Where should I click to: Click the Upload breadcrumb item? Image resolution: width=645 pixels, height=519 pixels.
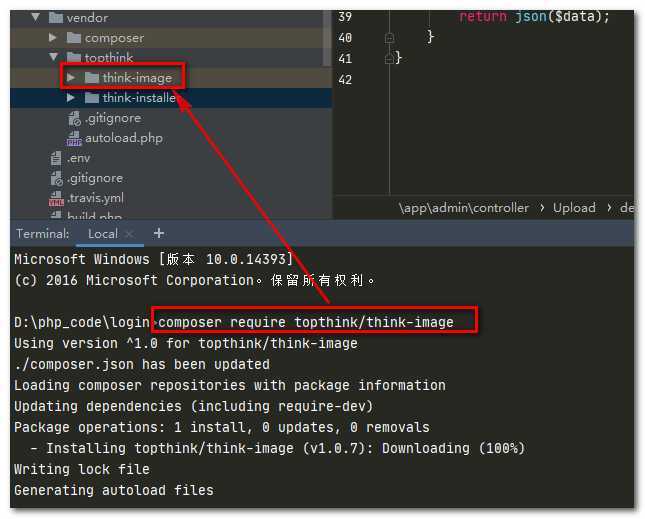[x=574, y=208]
